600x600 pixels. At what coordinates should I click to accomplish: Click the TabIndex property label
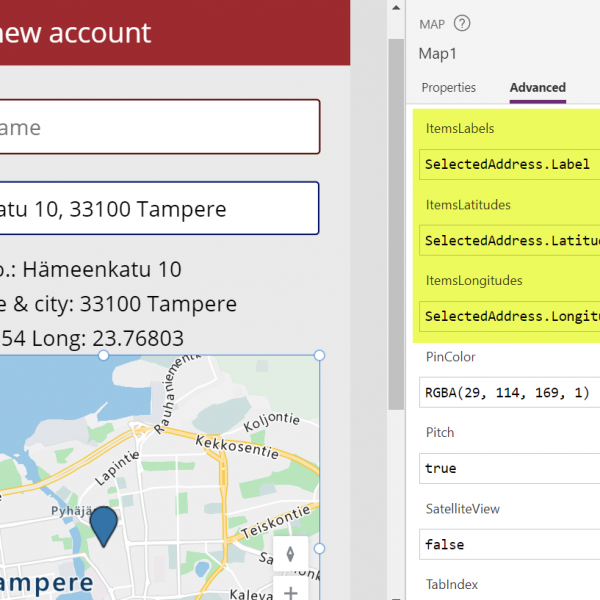coord(452,584)
